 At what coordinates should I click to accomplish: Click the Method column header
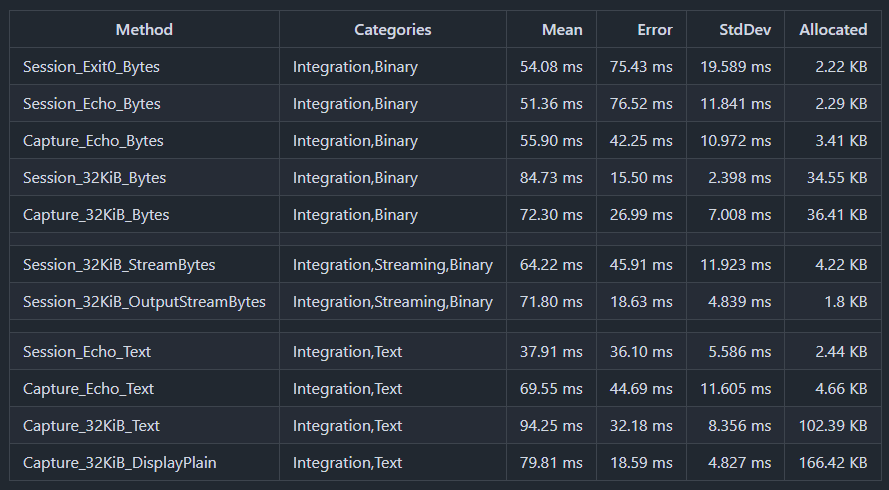pyautogui.click(x=144, y=29)
